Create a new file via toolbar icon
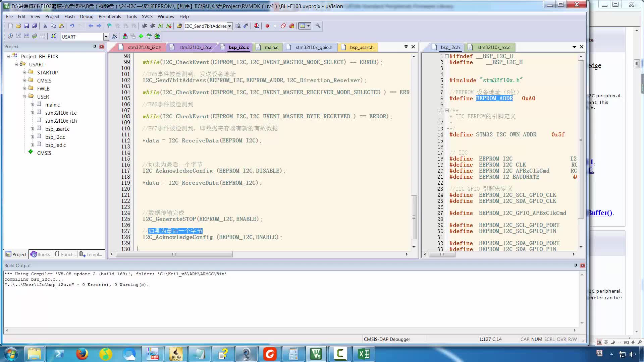644x362 pixels. (x=10, y=26)
